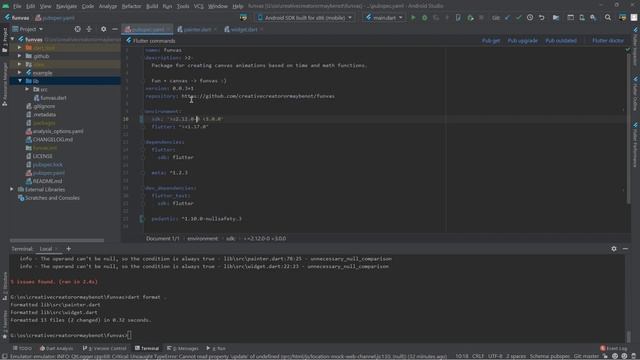
Task: Start debugging with the Debug bug icon
Action: point(424,18)
